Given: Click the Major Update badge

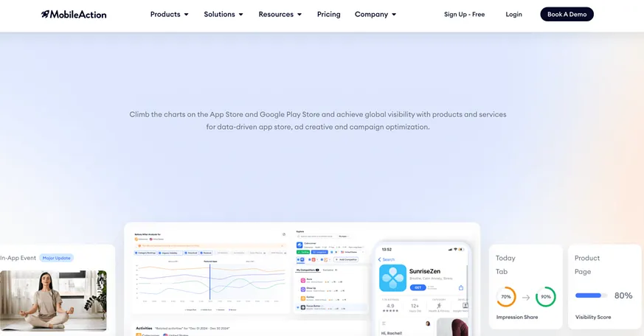Looking at the screenshot, I should tap(57, 258).
